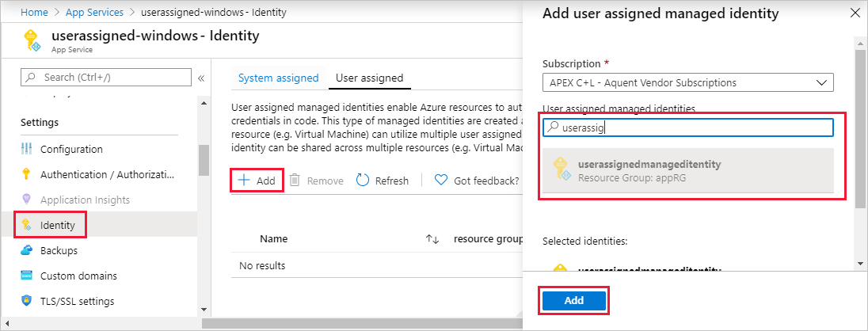Sort the Name column with arrows
This screenshot has width=868, height=331.
pyautogui.click(x=432, y=238)
